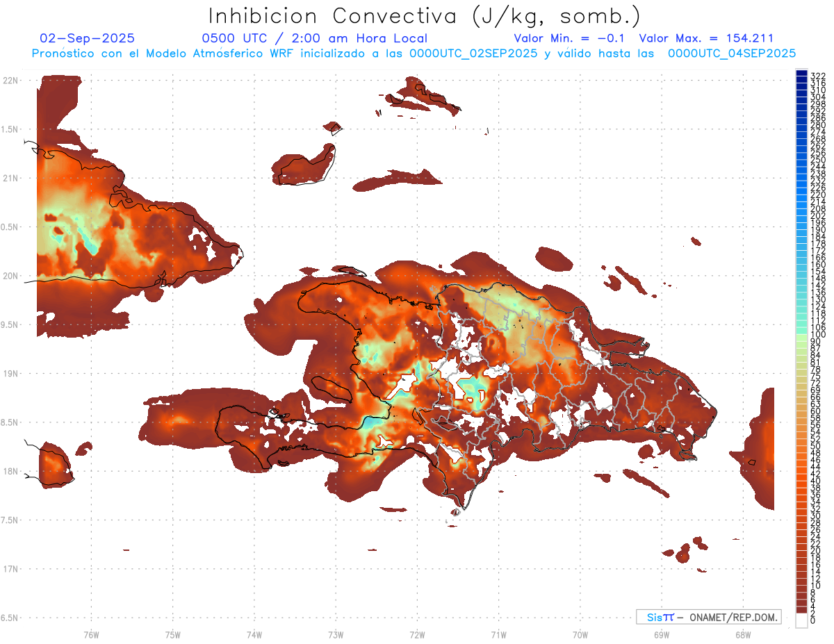Viewport: 834px width, 644px height.
Task: Click the "100" value on the color scale
Action: pyautogui.click(x=817, y=334)
